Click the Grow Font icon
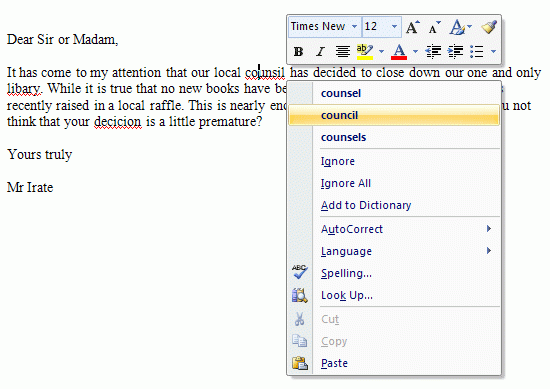 coord(413,27)
